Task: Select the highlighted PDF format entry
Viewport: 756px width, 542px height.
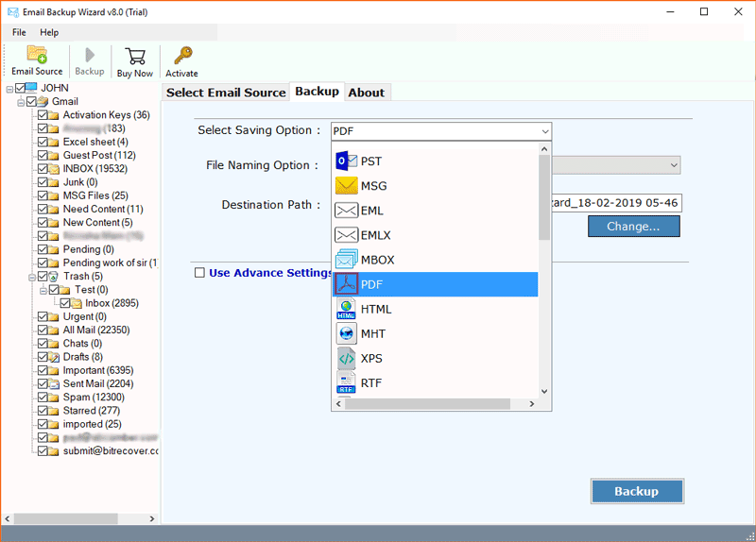Action: pos(435,284)
